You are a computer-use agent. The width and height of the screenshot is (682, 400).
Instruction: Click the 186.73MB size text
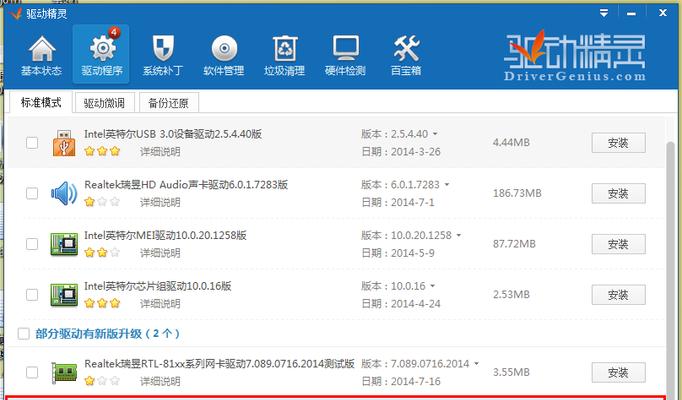(517, 193)
